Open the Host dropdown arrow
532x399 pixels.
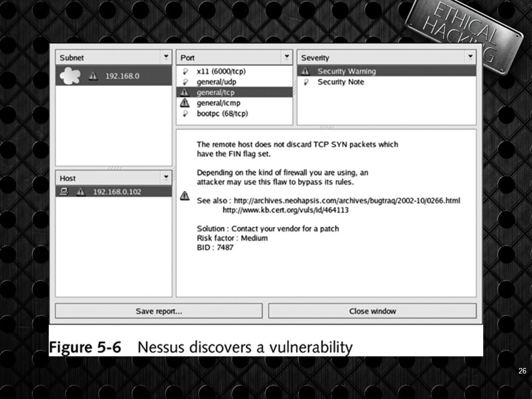click(x=166, y=177)
